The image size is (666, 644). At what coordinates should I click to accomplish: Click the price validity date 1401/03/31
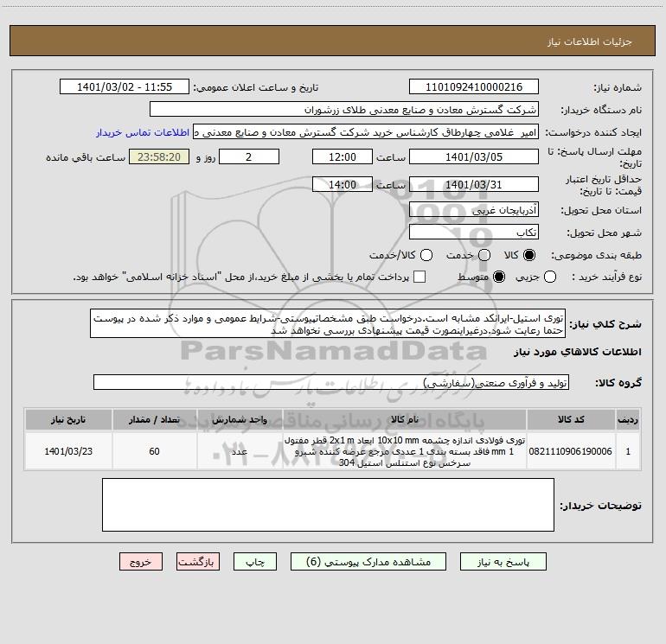pos(474,185)
